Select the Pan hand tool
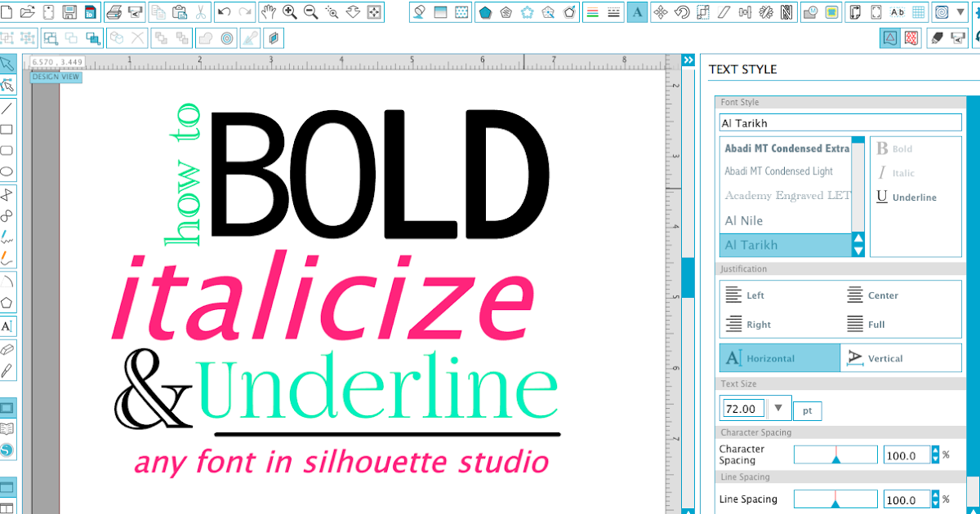The height and width of the screenshot is (514, 980). click(x=268, y=11)
